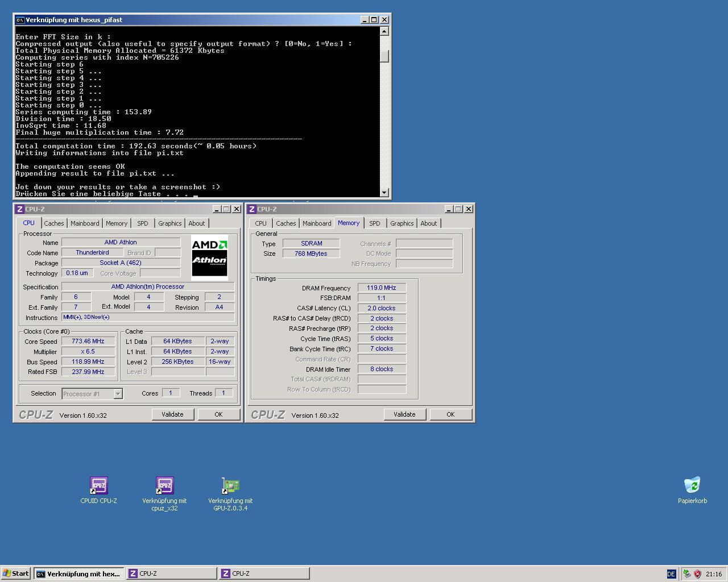The width and height of the screenshot is (728, 582).
Task: Click the Total computation time console line
Action: (136, 146)
